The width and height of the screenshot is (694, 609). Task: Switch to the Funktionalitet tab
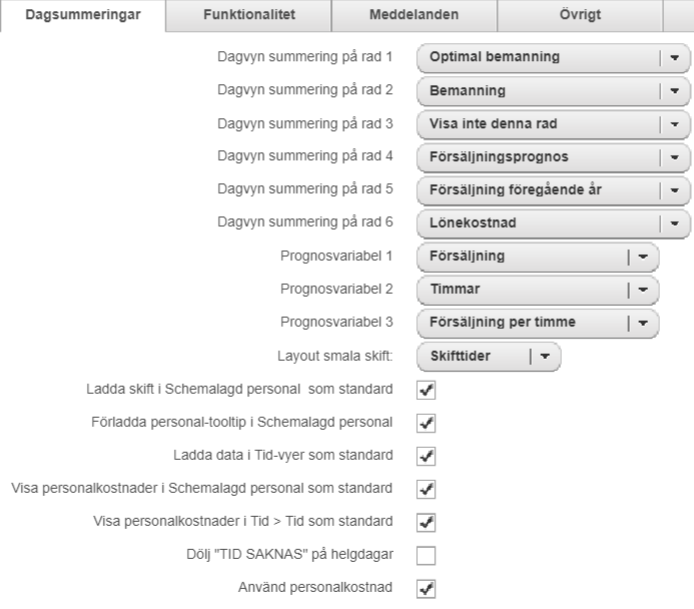point(248,15)
